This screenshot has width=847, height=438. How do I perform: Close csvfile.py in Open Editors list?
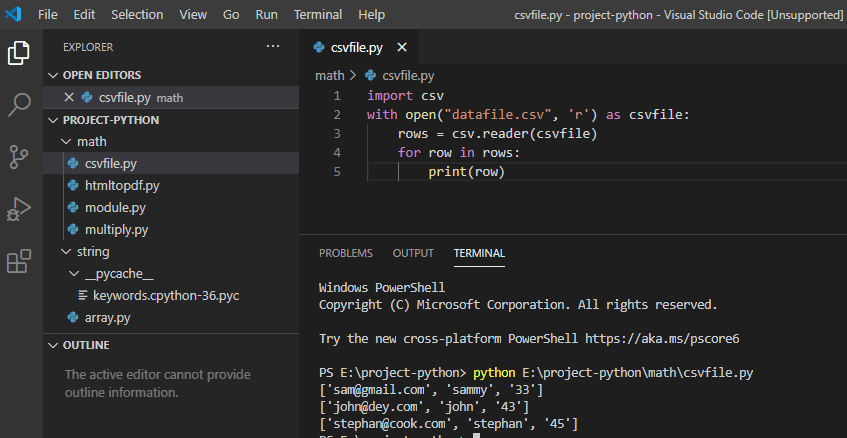pos(69,97)
